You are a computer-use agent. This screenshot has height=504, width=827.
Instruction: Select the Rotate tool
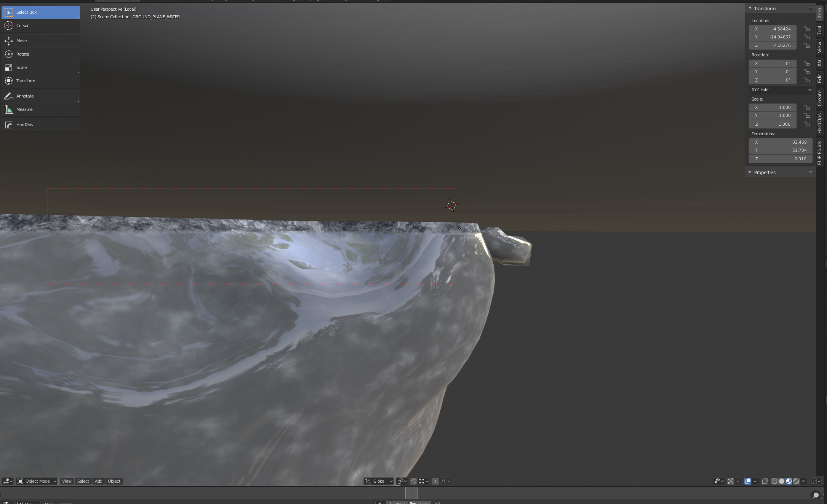(x=23, y=54)
